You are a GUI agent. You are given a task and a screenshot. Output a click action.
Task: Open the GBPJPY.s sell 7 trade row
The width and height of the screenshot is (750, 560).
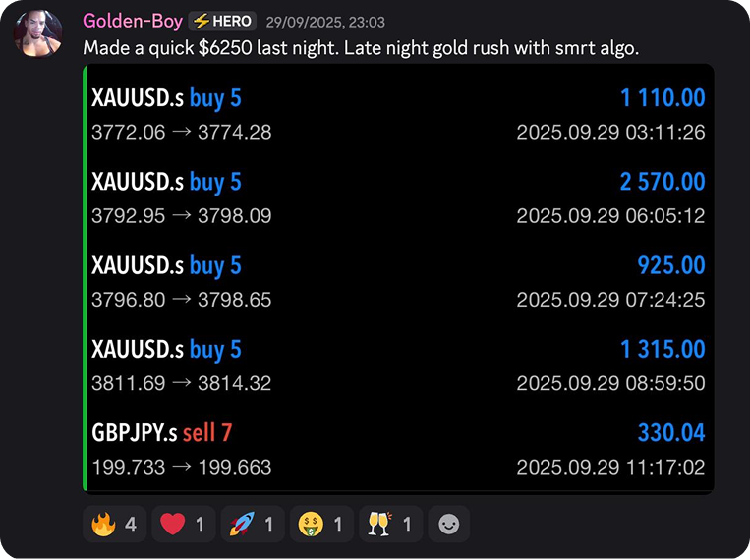pos(398,449)
